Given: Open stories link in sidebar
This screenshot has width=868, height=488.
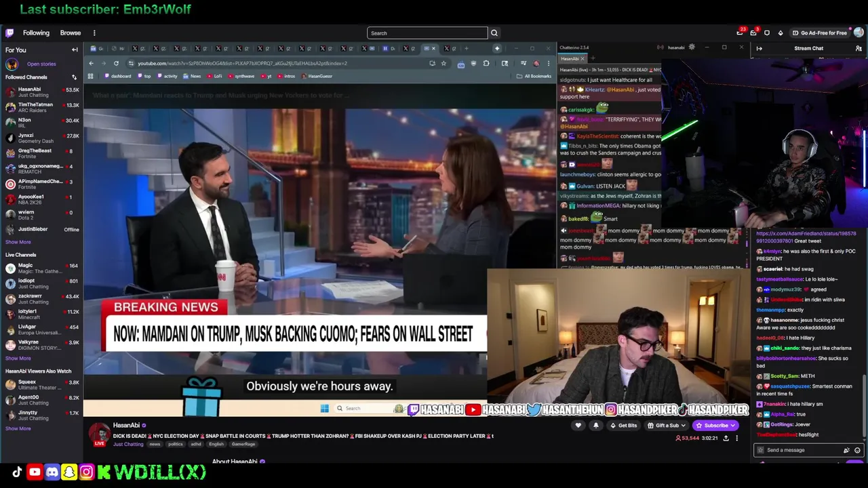Looking at the screenshot, I should click(x=41, y=64).
